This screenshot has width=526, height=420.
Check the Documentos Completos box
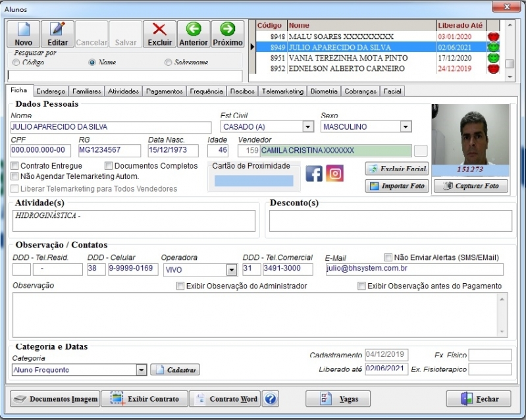pos(109,167)
